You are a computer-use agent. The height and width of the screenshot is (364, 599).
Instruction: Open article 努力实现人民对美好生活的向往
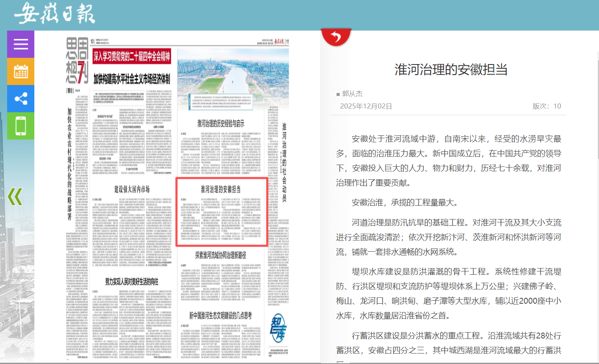coord(132,281)
